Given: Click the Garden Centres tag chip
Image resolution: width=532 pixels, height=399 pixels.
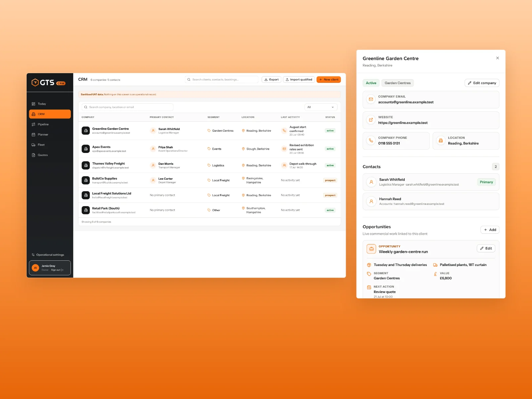Looking at the screenshot, I should (398, 83).
